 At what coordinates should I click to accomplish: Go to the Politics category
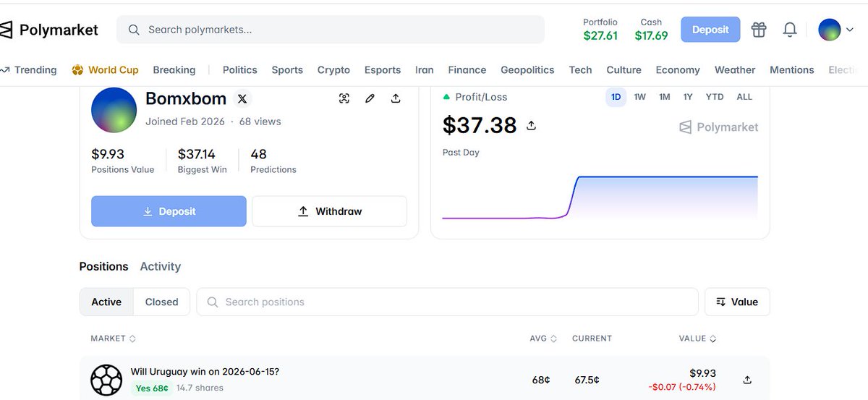[x=240, y=70]
